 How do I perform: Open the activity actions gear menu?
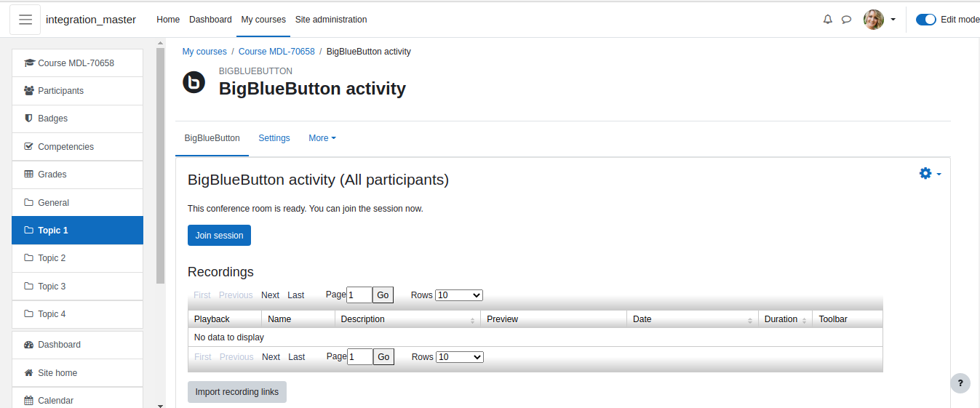[930, 173]
